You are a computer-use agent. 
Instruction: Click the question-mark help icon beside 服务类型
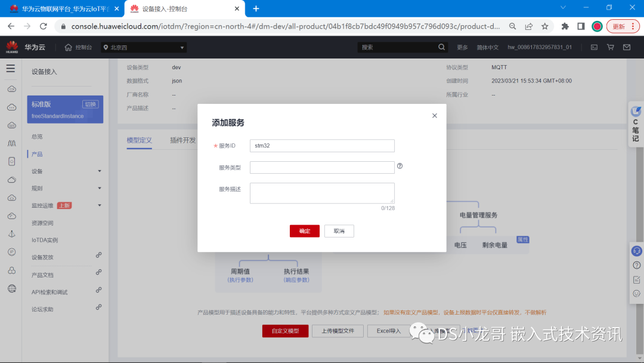(400, 167)
